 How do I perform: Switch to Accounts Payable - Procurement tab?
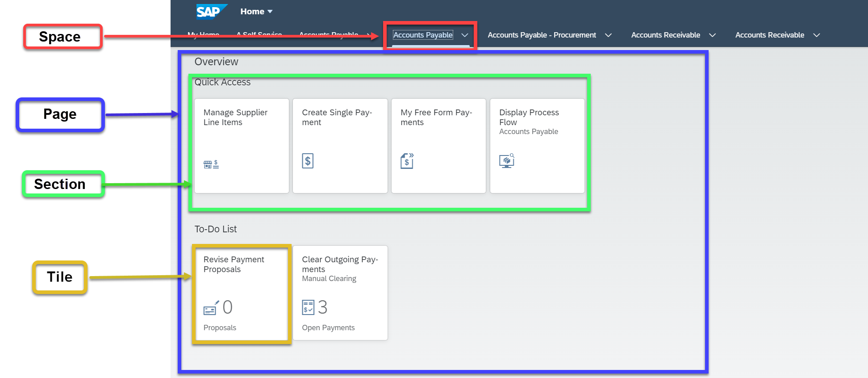(x=542, y=35)
